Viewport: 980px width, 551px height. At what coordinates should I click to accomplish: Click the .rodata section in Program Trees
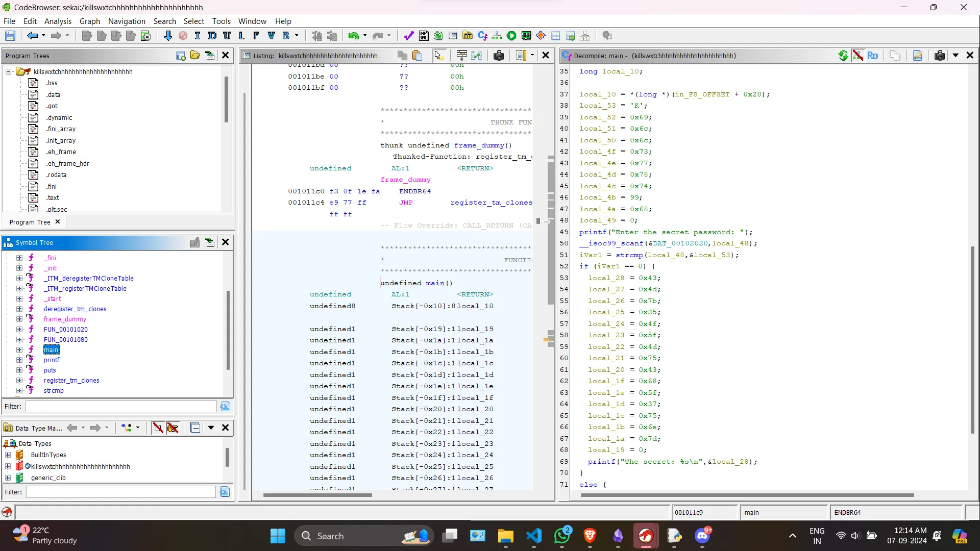click(x=56, y=175)
